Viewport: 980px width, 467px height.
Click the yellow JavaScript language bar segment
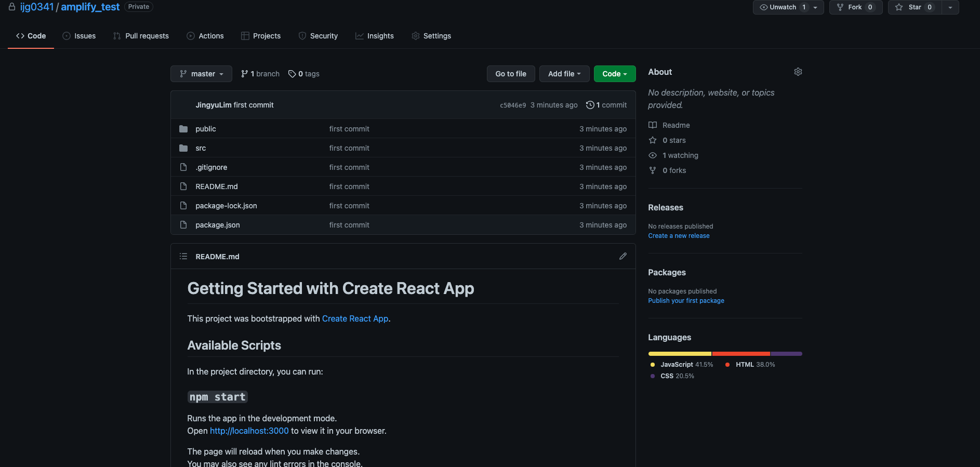point(680,354)
